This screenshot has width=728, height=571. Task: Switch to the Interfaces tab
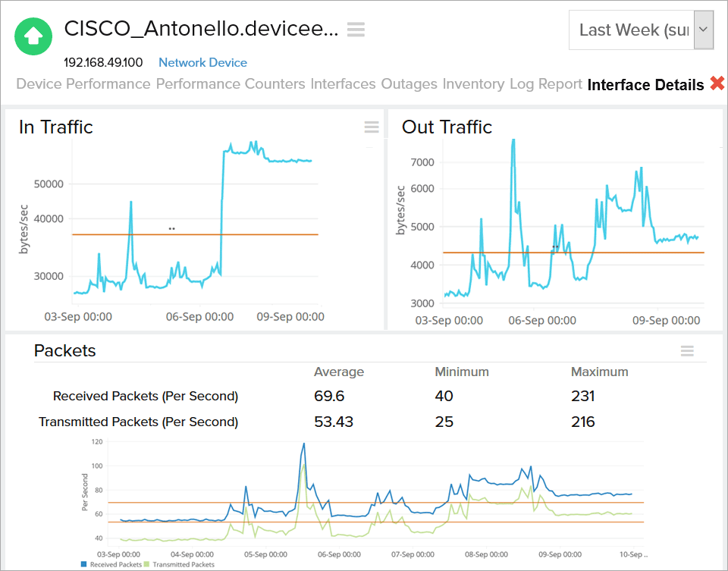[x=343, y=84]
